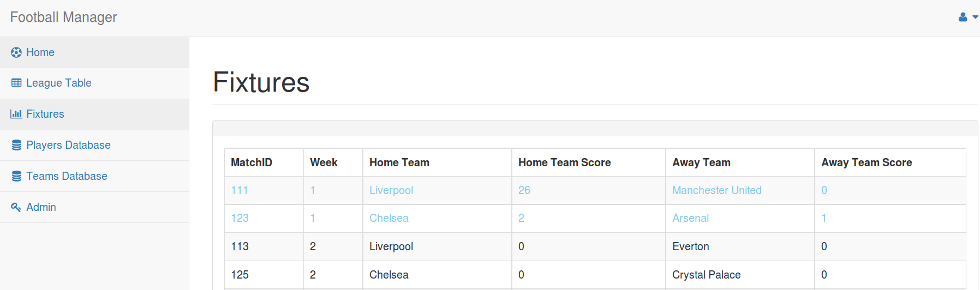Open match 111 link
Image resolution: width=980 pixels, height=290 pixels.
[x=240, y=190]
